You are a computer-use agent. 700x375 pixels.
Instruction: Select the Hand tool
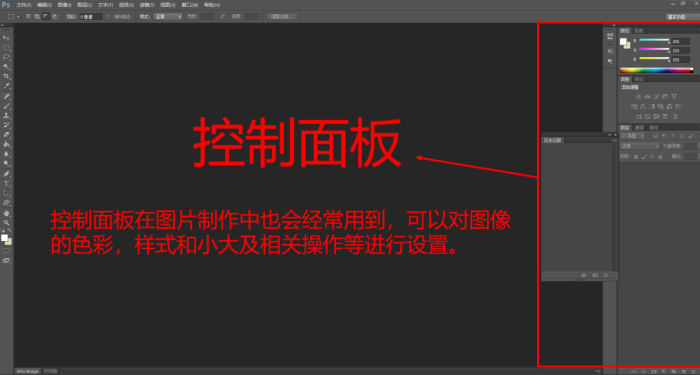click(6, 213)
